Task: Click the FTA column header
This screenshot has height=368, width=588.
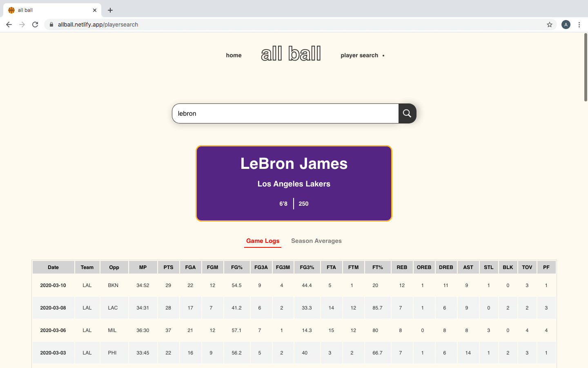Action: (x=331, y=267)
